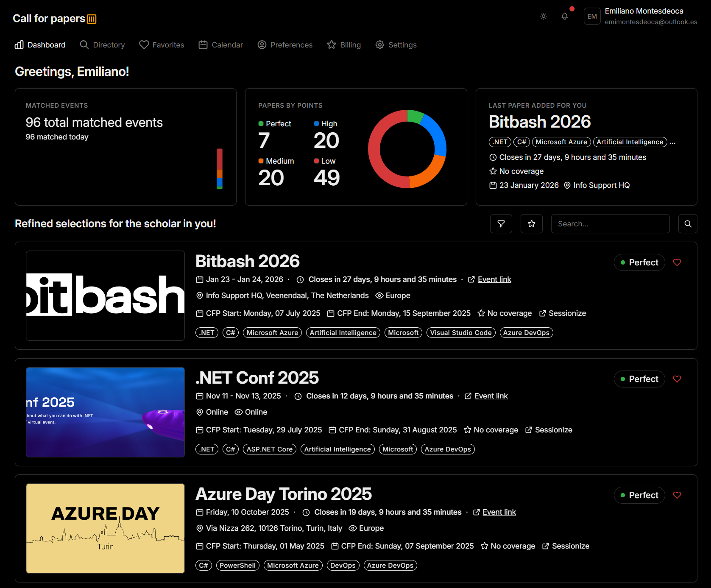Expand the ellipsis after last paper tags
The image size is (711, 588).
tap(672, 142)
